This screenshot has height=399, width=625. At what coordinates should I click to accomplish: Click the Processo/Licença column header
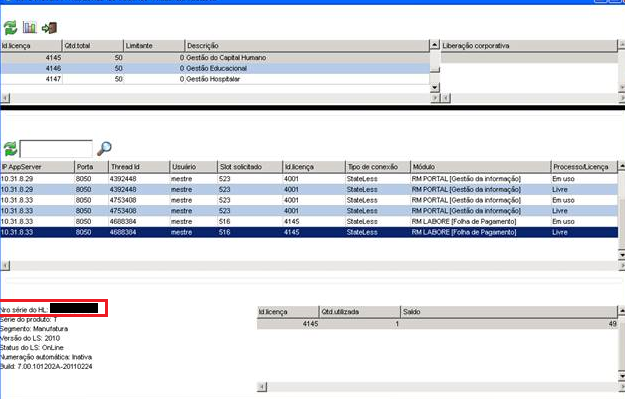click(584, 167)
